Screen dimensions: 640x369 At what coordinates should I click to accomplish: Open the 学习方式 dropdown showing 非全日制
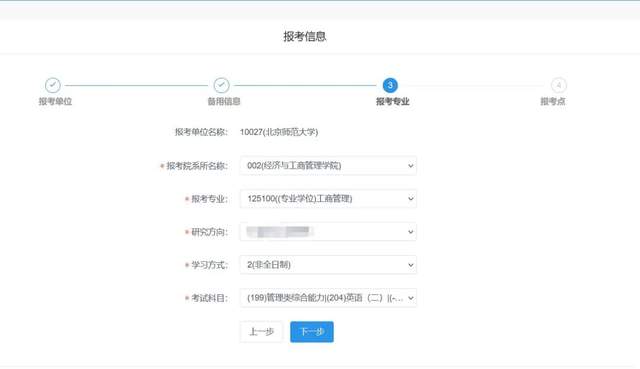click(x=328, y=265)
